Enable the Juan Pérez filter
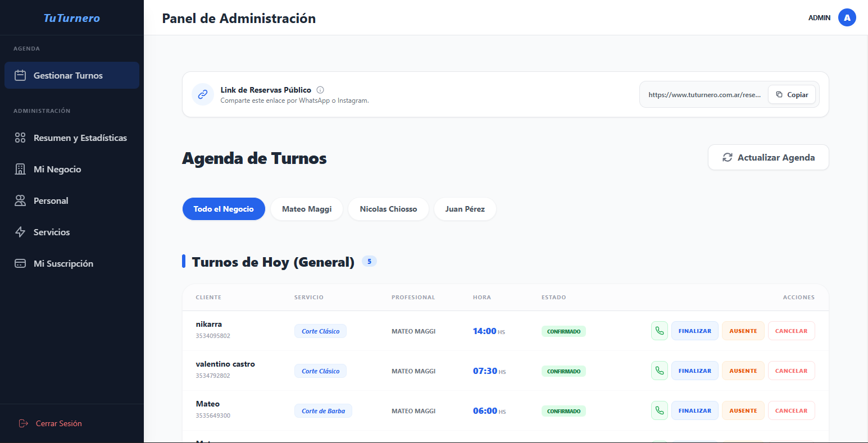 tap(465, 208)
